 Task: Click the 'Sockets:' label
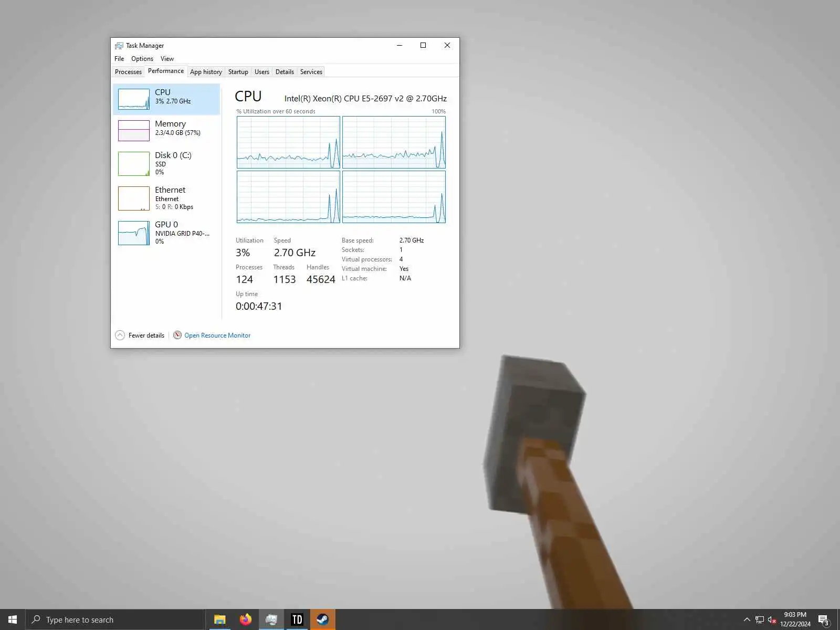pos(353,250)
